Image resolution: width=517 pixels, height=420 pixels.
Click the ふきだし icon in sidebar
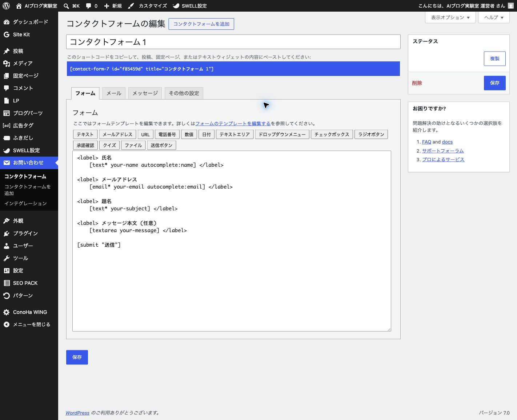pos(7,138)
